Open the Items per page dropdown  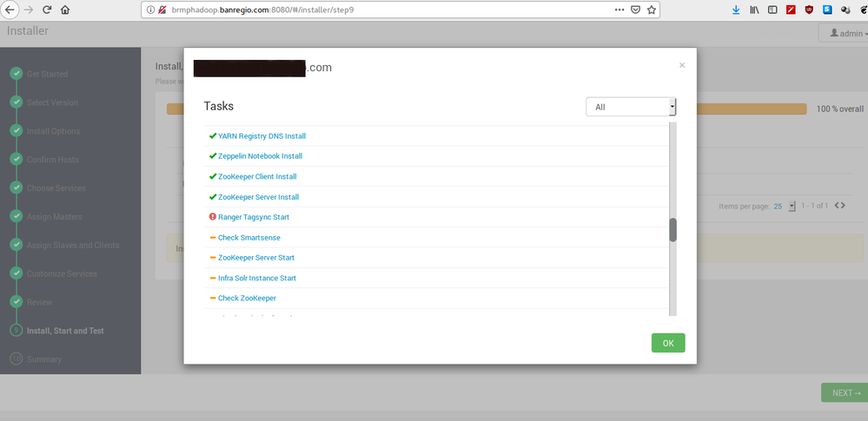tap(785, 206)
